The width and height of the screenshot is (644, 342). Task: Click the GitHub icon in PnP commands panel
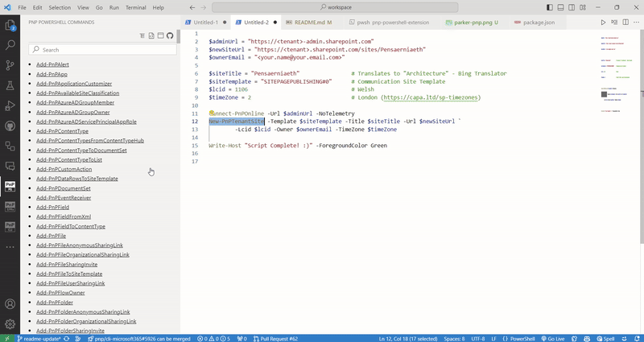tap(170, 35)
